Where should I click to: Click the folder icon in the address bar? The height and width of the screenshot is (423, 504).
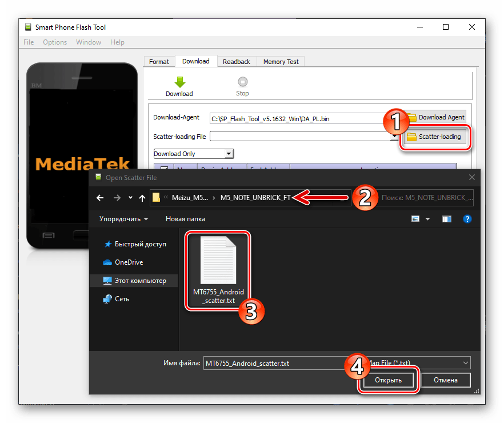click(156, 197)
